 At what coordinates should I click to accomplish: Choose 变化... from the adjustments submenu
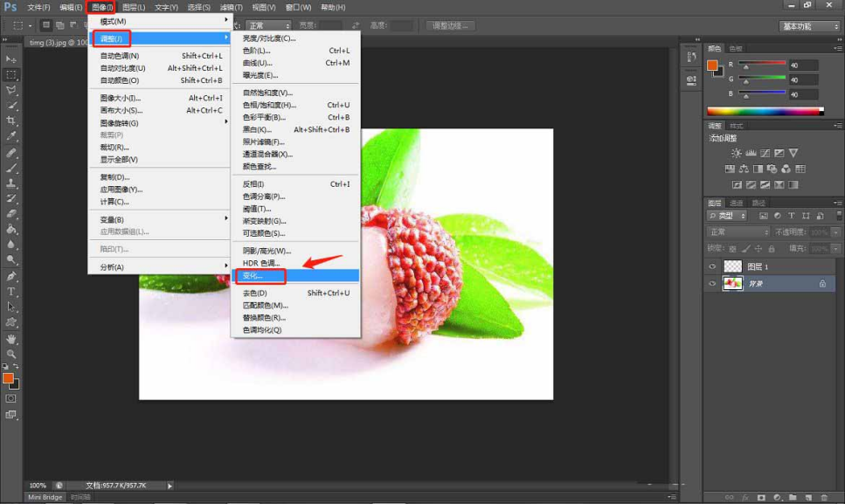pos(253,276)
